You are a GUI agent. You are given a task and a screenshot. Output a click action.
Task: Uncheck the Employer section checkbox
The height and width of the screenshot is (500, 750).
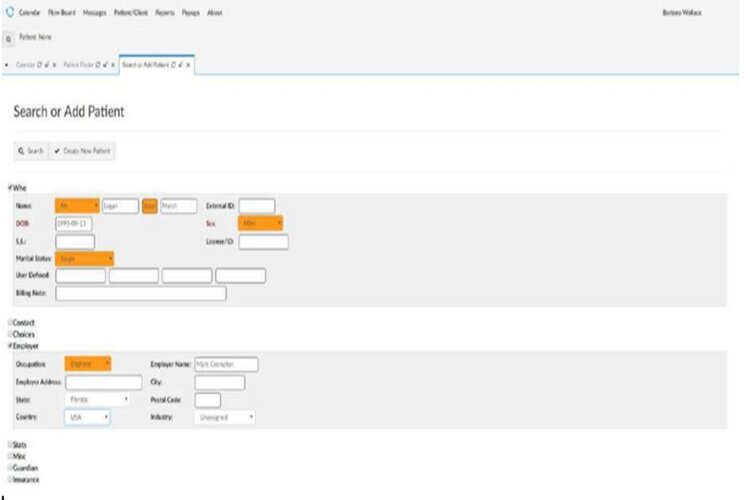[x=10, y=345]
